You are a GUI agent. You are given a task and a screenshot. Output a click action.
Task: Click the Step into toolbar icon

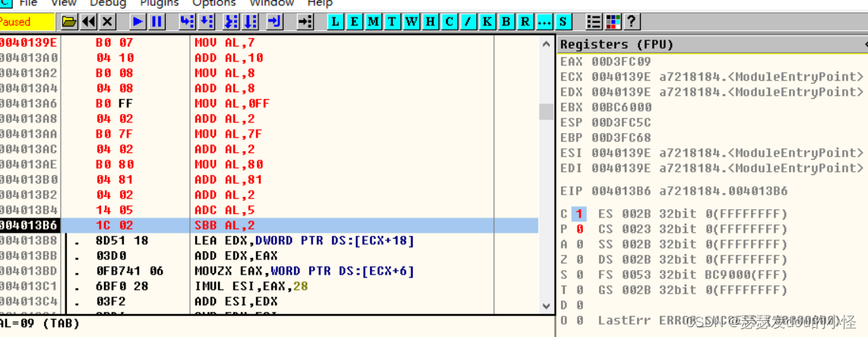pos(188,22)
